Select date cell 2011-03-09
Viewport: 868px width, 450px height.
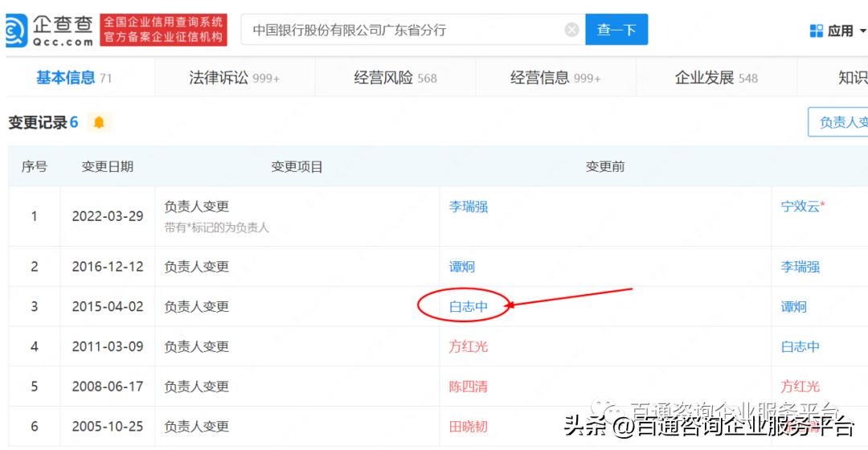click(108, 346)
